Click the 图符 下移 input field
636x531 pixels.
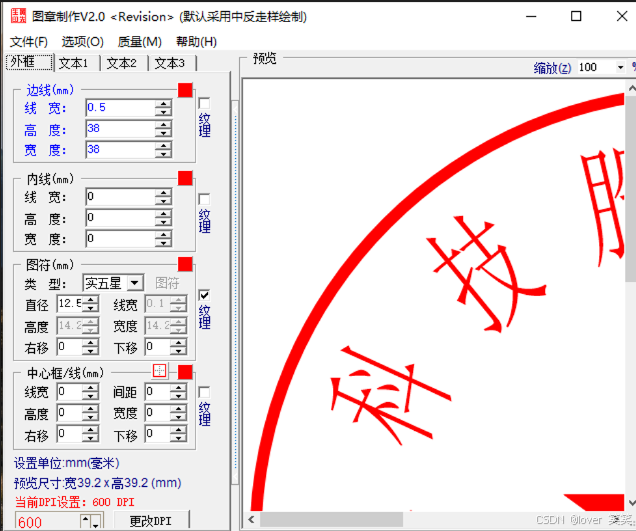click(x=158, y=347)
